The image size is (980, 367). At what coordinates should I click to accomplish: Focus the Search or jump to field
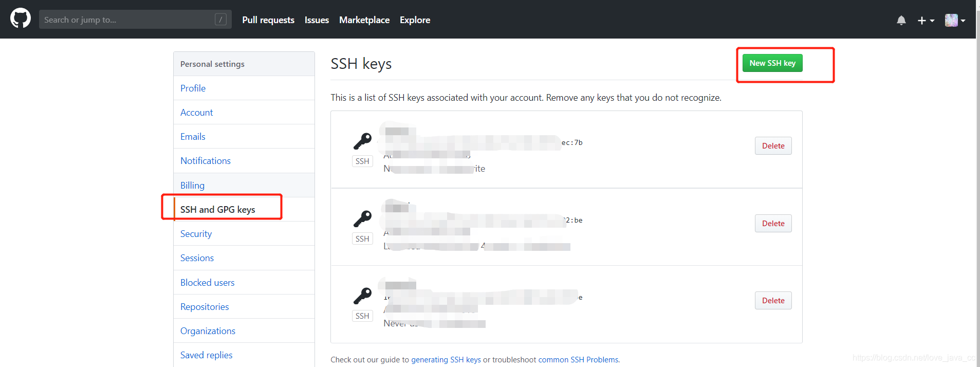click(x=126, y=20)
